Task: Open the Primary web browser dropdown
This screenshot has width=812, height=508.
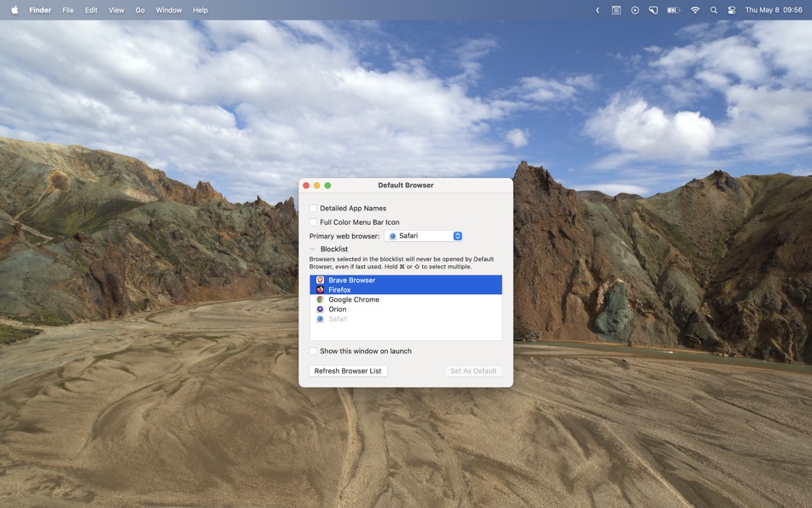Action: click(x=424, y=236)
